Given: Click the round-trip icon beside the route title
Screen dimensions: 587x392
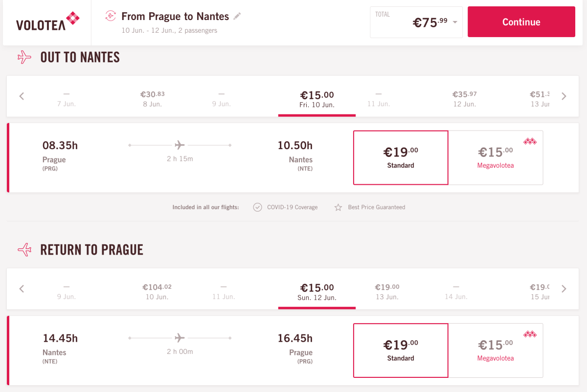Looking at the screenshot, I should (111, 16).
